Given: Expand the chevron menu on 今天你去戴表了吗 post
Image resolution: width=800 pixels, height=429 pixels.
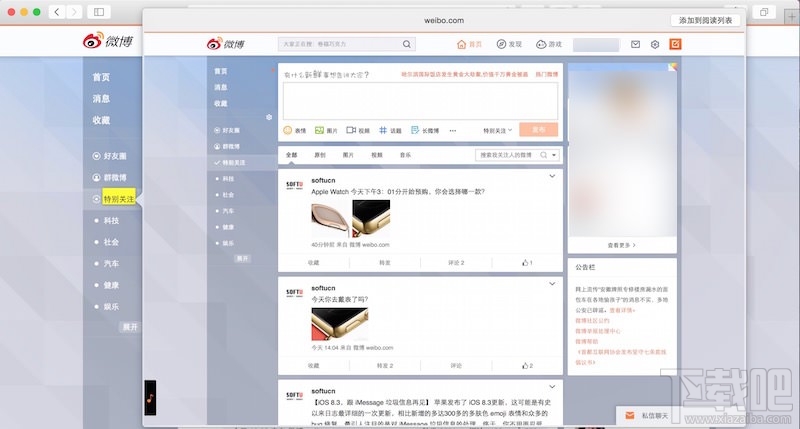Looking at the screenshot, I should pyautogui.click(x=552, y=284).
